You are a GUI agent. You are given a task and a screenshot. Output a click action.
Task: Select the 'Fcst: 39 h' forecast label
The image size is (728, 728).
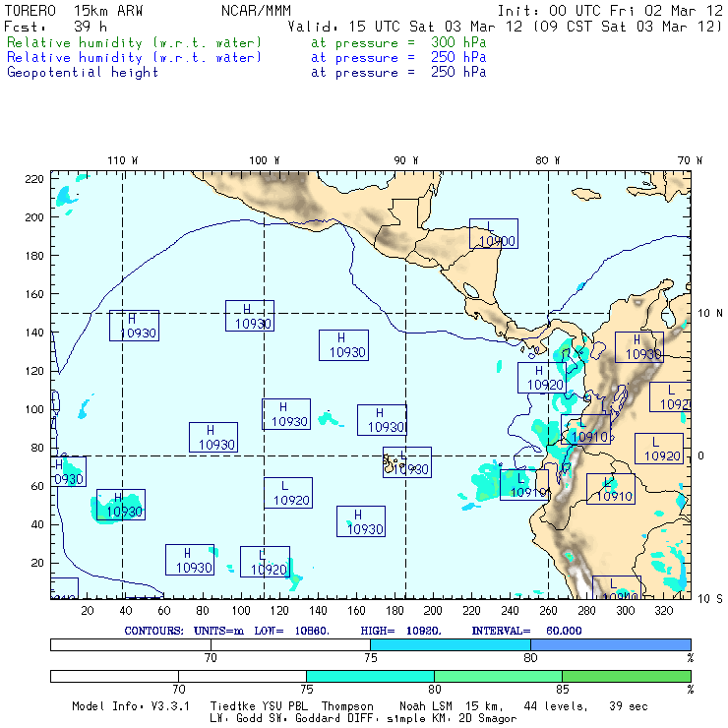coord(56,27)
